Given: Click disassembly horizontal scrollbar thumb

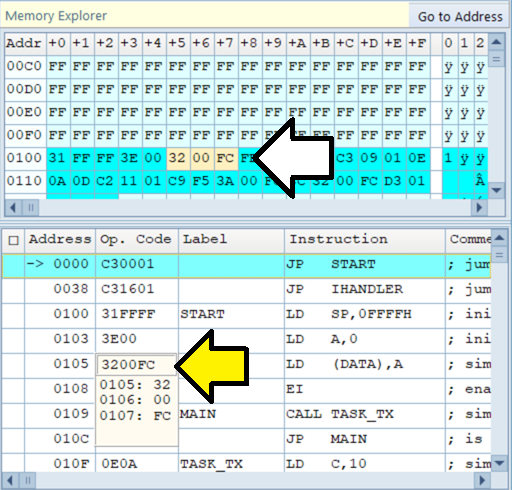Looking at the screenshot, I should pyautogui.click(x=28, y=480).
